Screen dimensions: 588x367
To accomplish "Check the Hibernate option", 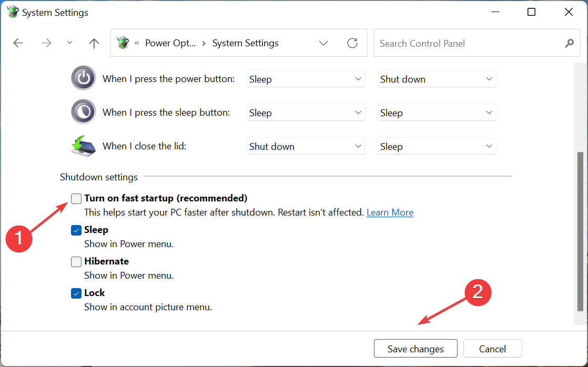I will click(x=76, y=261).
